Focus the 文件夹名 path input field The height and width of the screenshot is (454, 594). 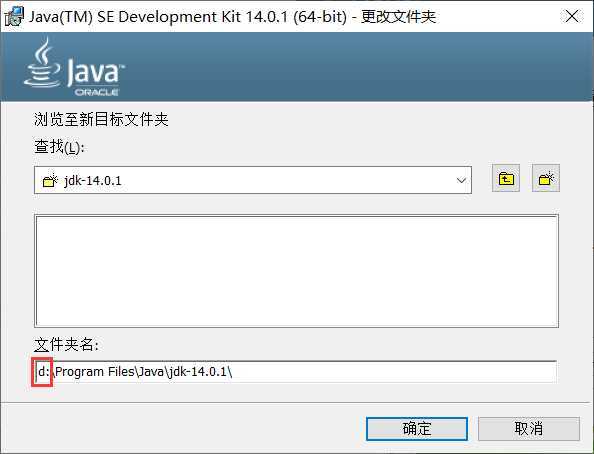pyautogui.click(x=295, y=372)
